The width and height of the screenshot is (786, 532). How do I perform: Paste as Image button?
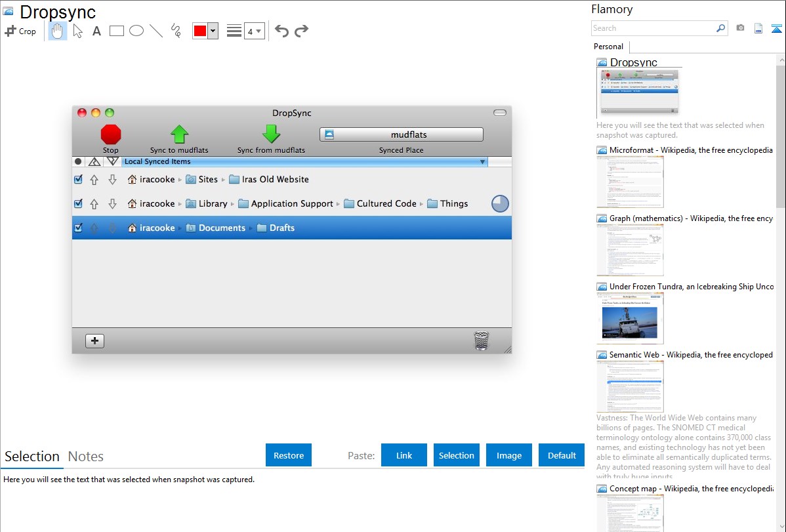click(508, 455)
